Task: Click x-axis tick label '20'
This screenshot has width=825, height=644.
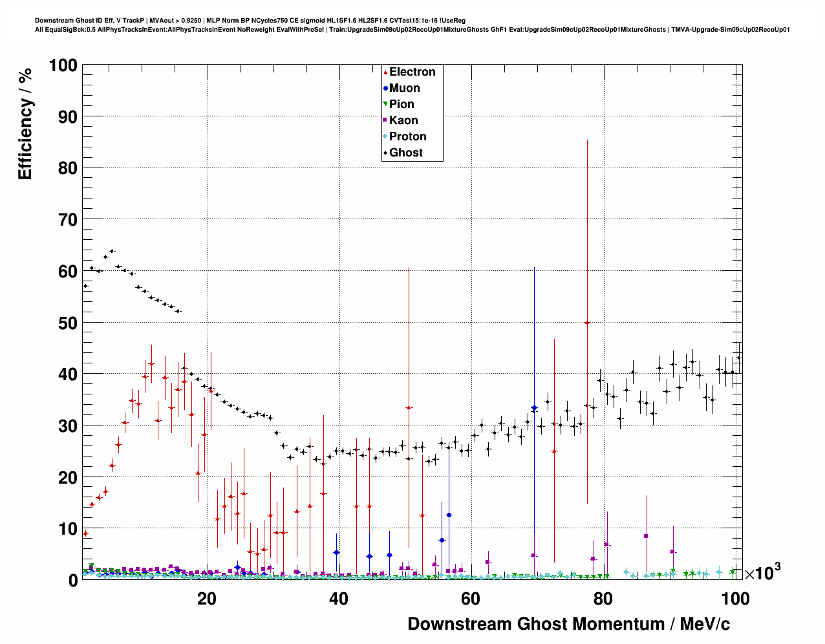Action: pyautogui.click(x=207, y=599)
